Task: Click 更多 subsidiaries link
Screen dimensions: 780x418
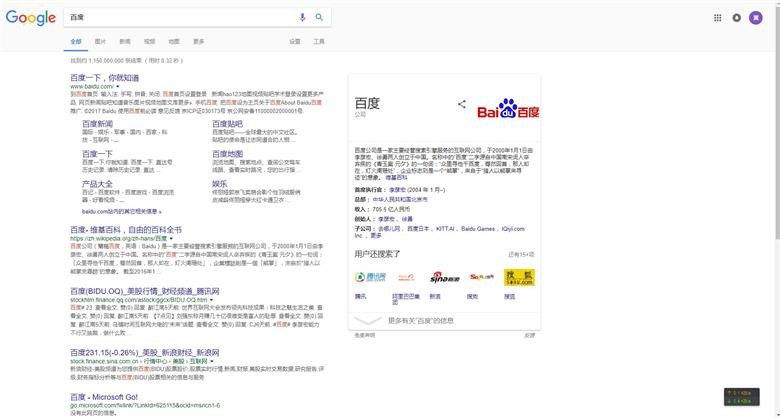Action: pos(376,236)
